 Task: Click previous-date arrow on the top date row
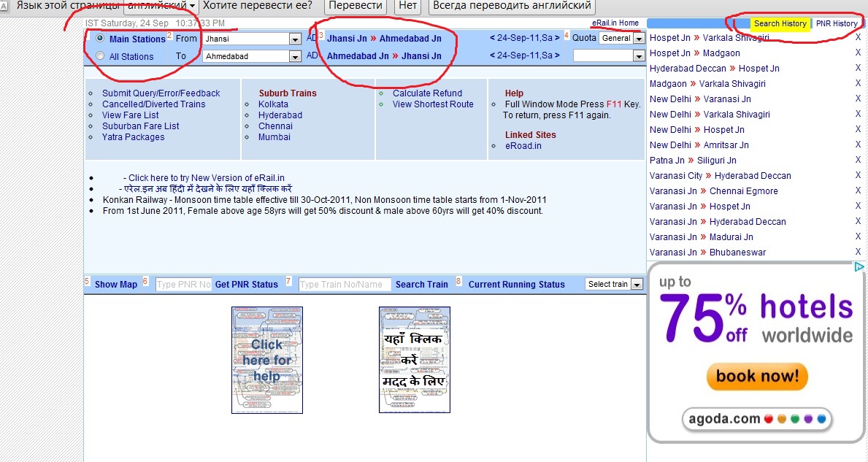pos(492,38)
